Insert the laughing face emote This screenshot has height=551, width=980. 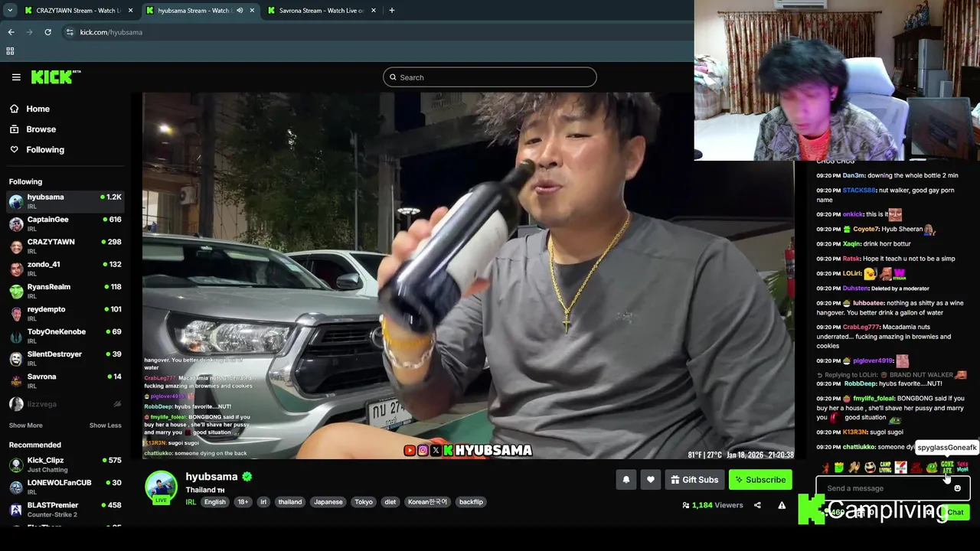tap(870, 467)
